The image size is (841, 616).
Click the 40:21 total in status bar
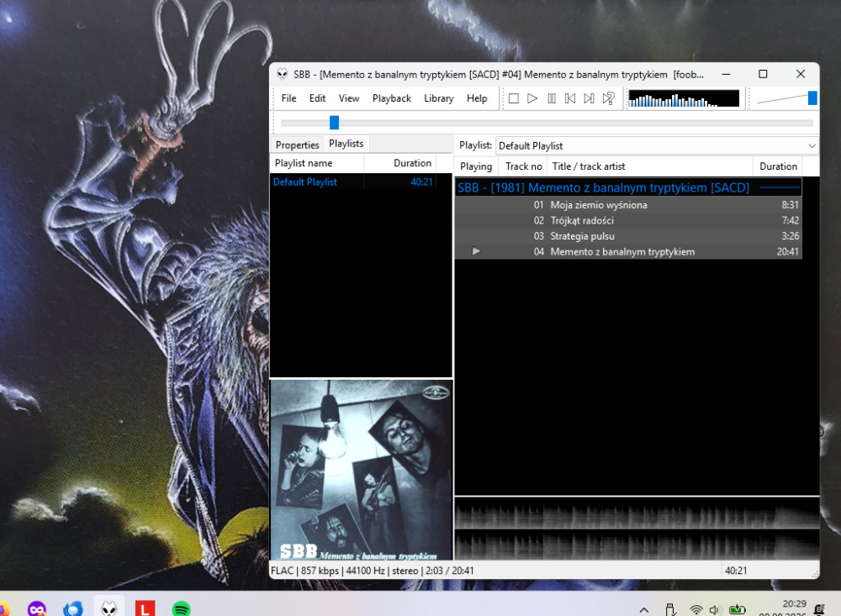point(735,571)
